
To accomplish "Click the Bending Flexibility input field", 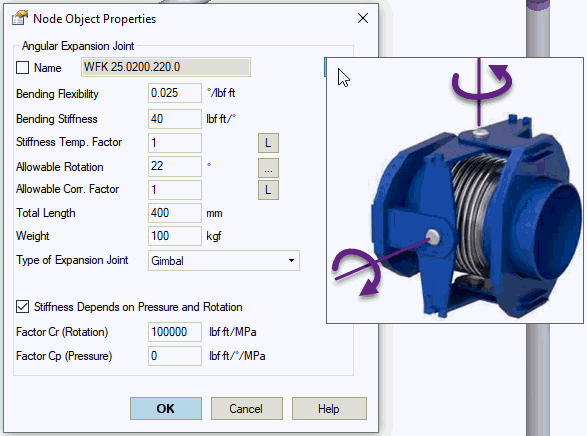I will [x=175, y=93].
